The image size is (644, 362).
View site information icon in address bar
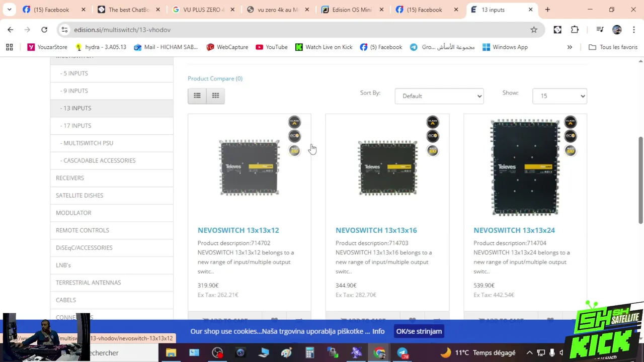coord(64,30)
